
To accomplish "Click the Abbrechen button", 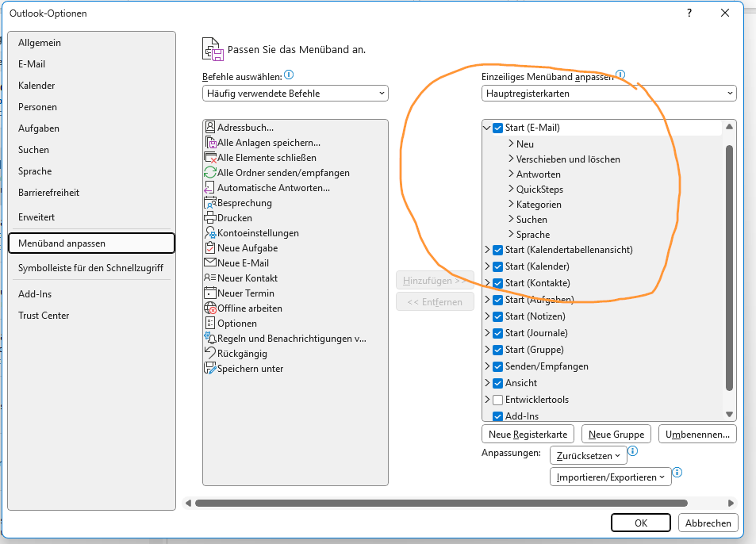I will [708, 523].
